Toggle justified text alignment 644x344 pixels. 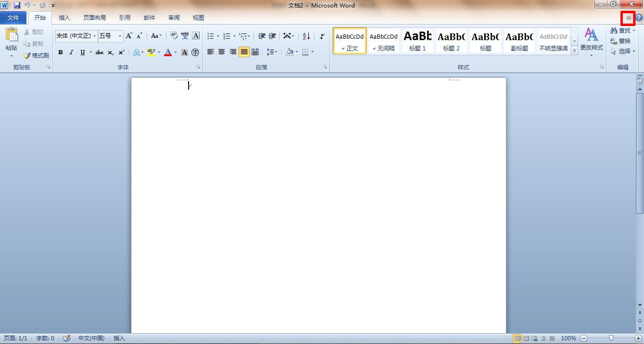pyautogui.click(x=244, y=52)
